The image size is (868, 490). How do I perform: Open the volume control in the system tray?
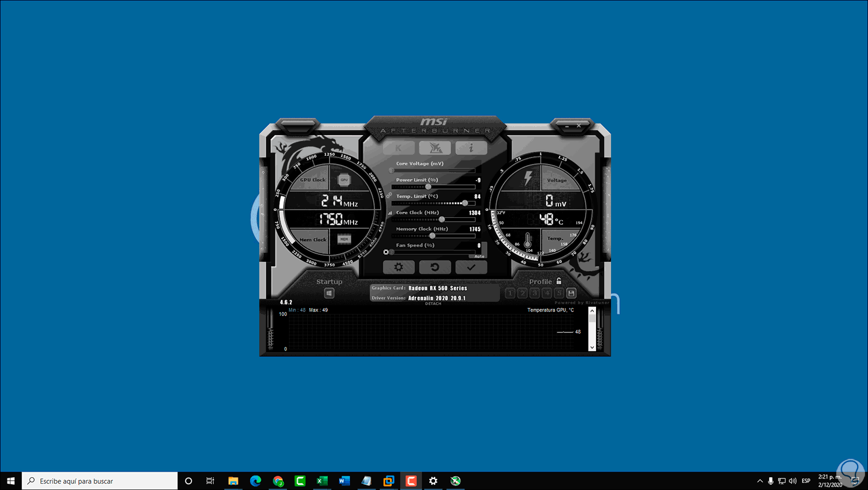tap(793, 481)
